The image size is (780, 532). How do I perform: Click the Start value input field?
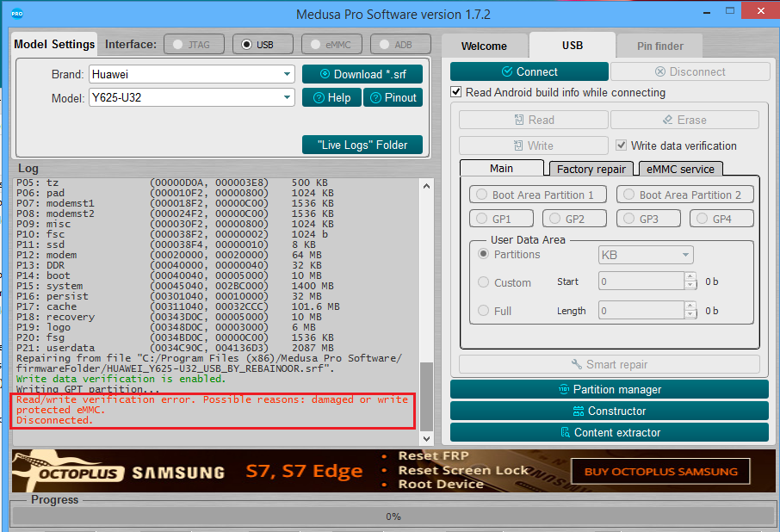(641, 281)
